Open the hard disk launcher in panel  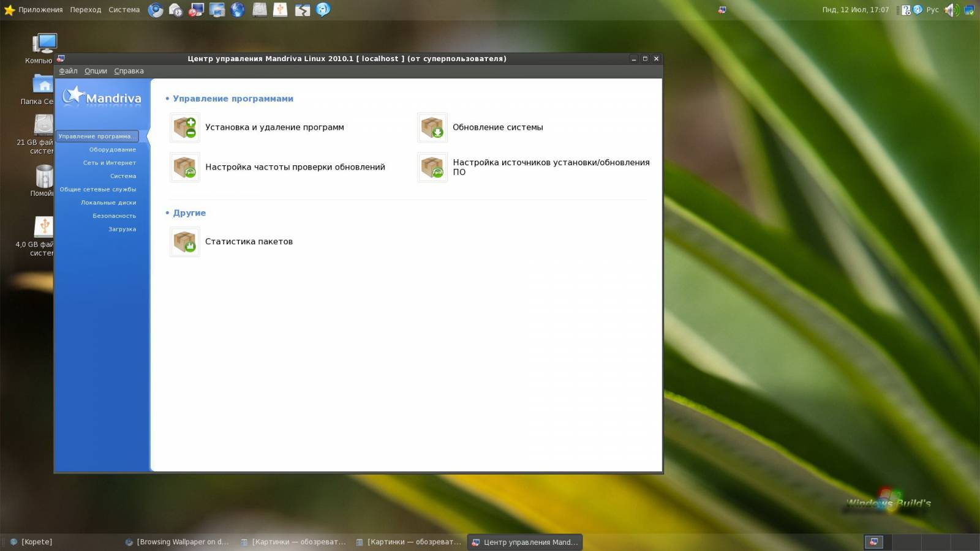(x=260, y=10)
